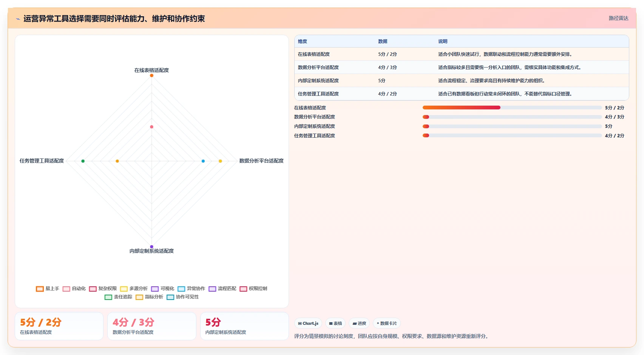Click the 表格 chip
The width and height of the screenshot is (644, 355).
335,323
